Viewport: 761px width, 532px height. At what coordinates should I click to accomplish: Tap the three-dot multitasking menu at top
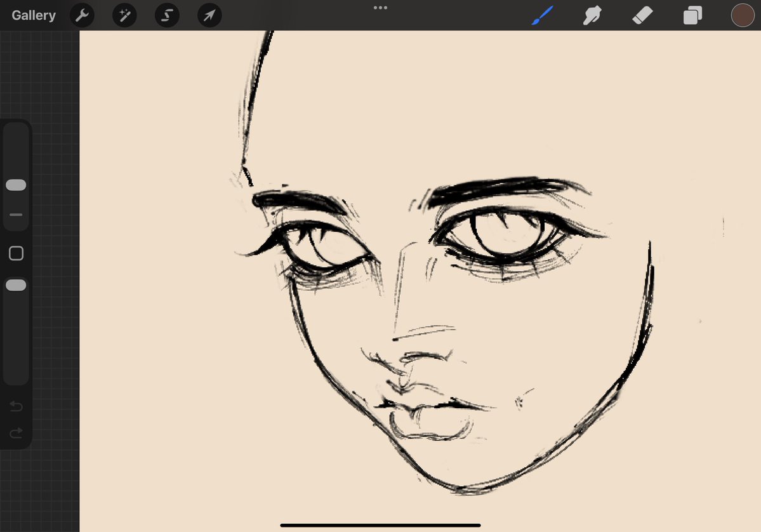click(381, 8)
